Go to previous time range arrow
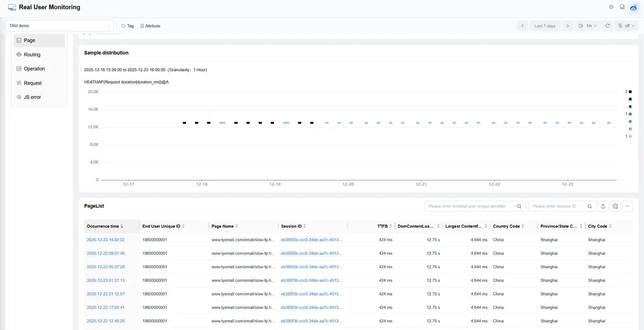 522,26
